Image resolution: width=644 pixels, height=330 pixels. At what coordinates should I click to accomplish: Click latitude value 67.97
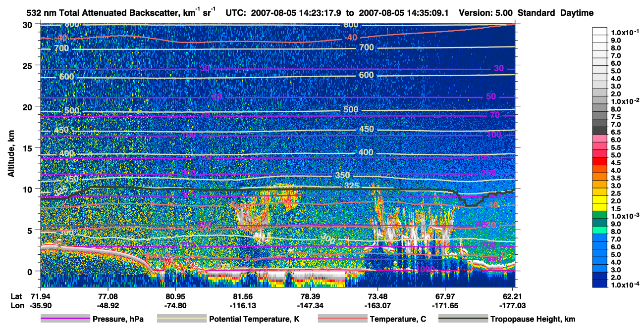(x=446, y=296)
